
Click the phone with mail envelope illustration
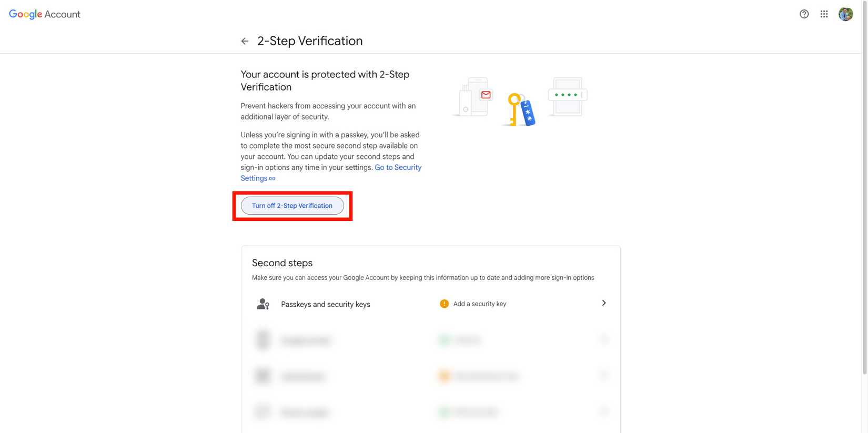pyautogui.click(x=474, y=97)
